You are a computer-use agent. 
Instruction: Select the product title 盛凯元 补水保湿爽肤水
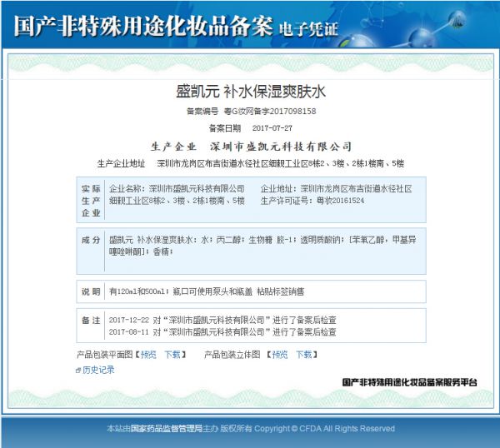coord(251,92)
